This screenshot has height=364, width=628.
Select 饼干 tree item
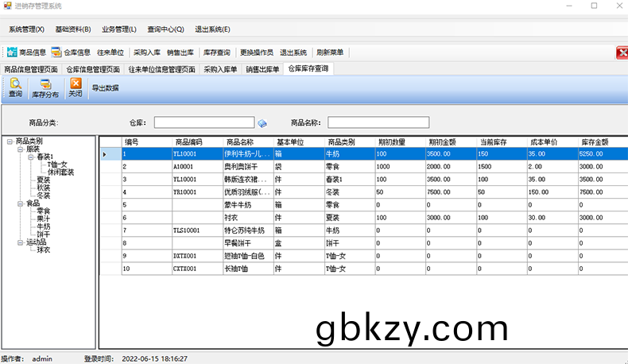pos(43,234)
